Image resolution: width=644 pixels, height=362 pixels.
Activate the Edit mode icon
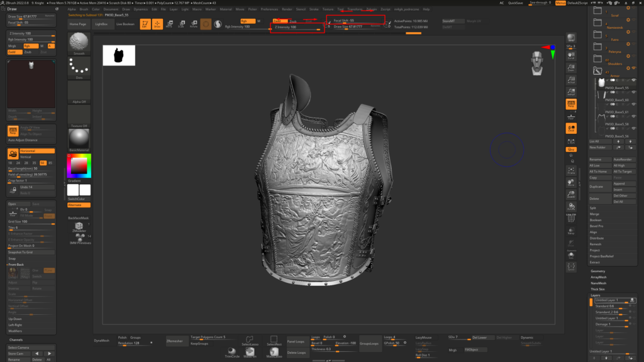pos(145,25)
